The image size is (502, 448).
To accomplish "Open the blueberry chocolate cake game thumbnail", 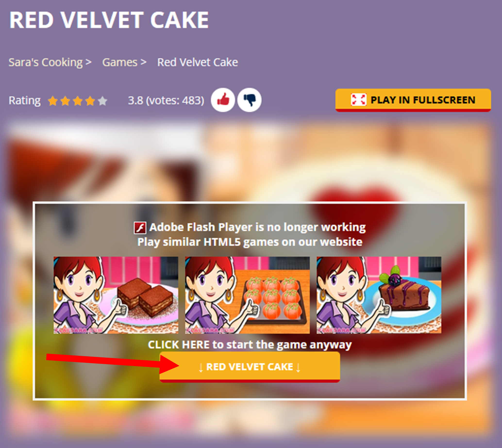I will click(379, 295).
